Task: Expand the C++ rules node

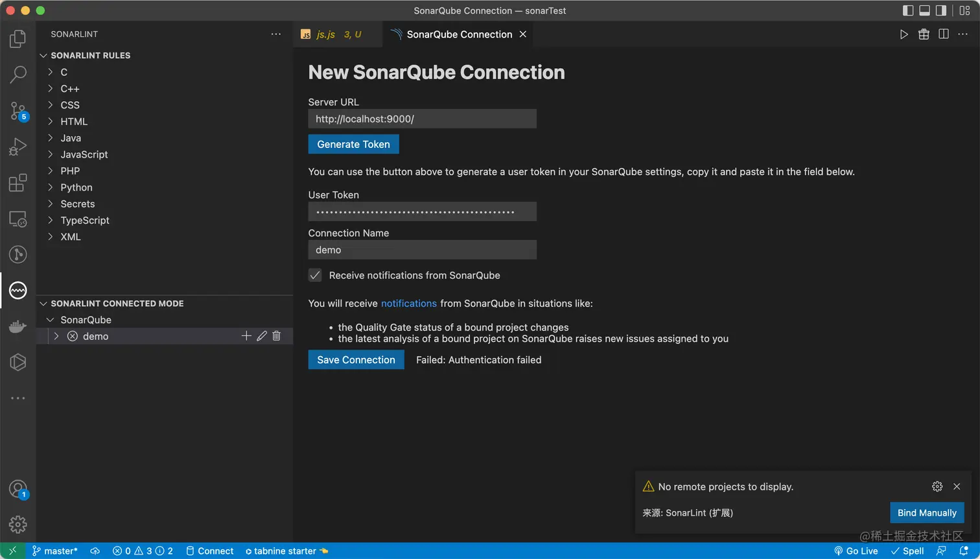Action: [51, 88]
